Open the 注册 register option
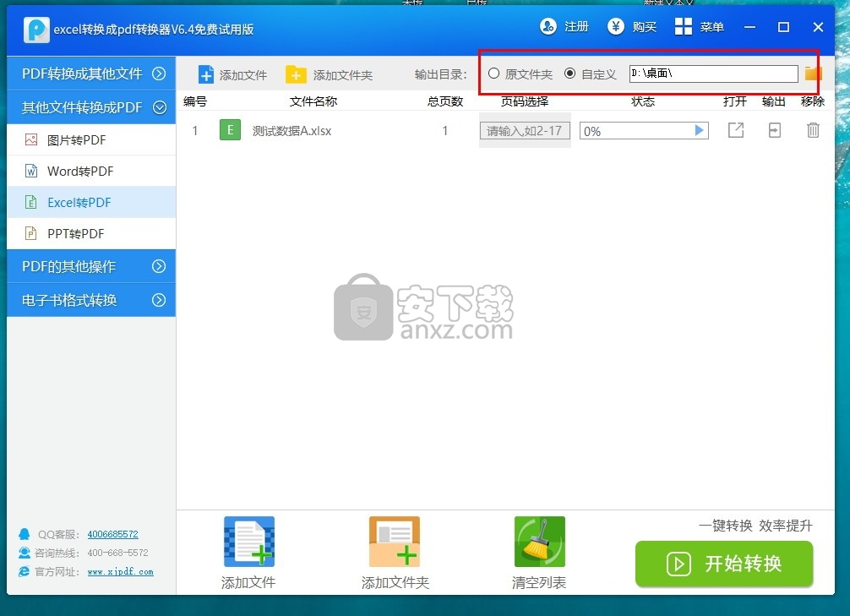850x616 pixels. pos(564,26)
